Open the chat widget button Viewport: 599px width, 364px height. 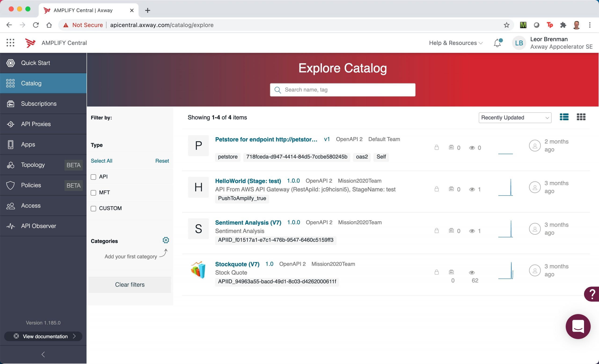[578, 326]
